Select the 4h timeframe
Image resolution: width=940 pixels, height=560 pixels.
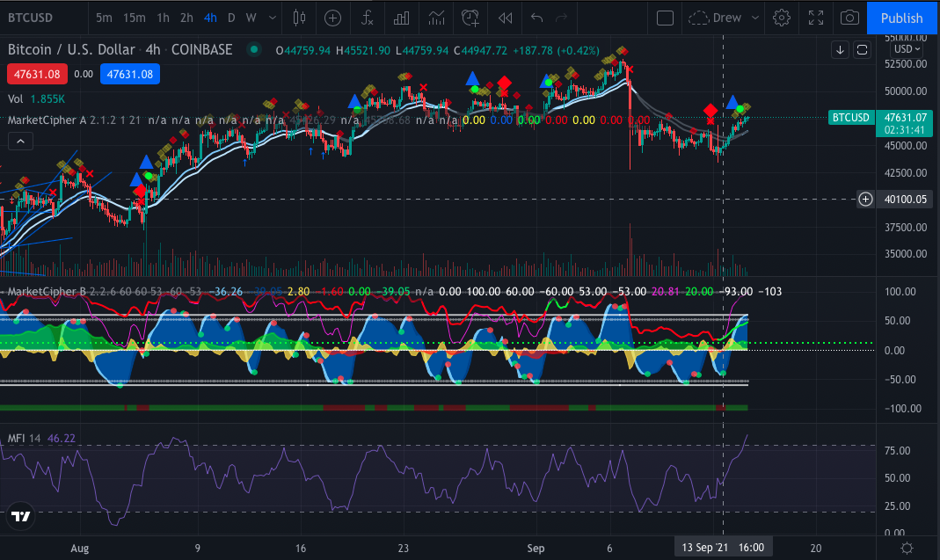210,18
